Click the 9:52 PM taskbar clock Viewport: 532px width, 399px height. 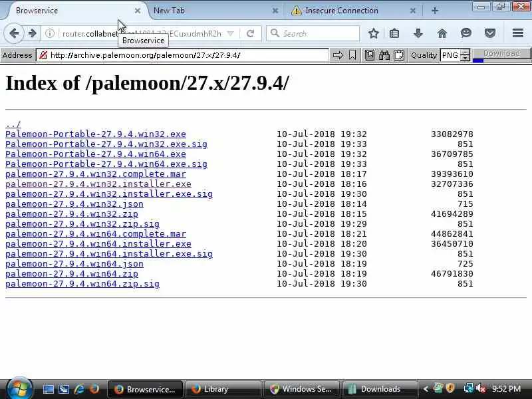tap(506, 389)
